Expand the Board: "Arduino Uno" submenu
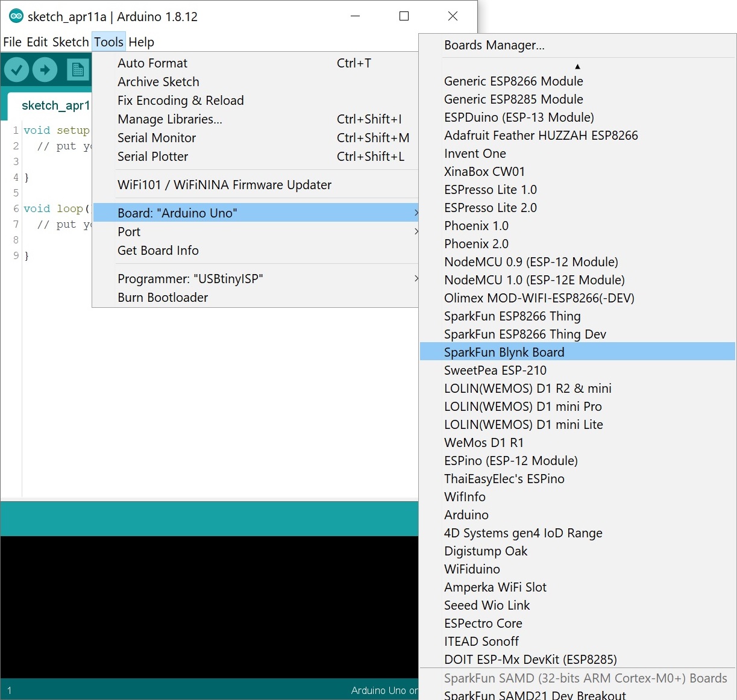The image size is (737, 700). point(255,213)
